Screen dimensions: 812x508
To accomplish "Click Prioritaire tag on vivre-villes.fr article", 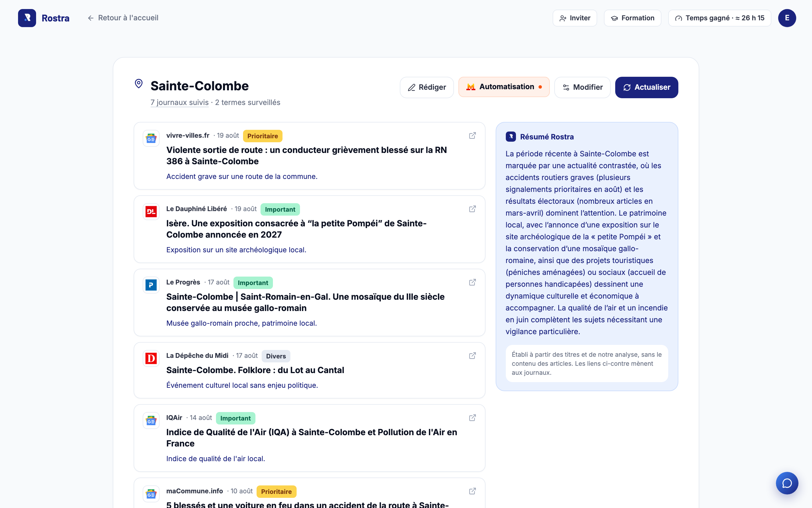I will [262, 136].
